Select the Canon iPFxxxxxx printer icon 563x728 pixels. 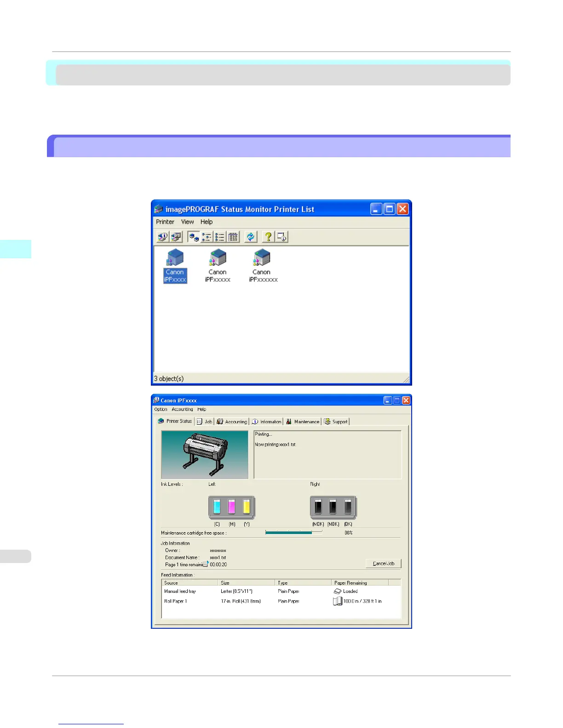tap(263, 266)
